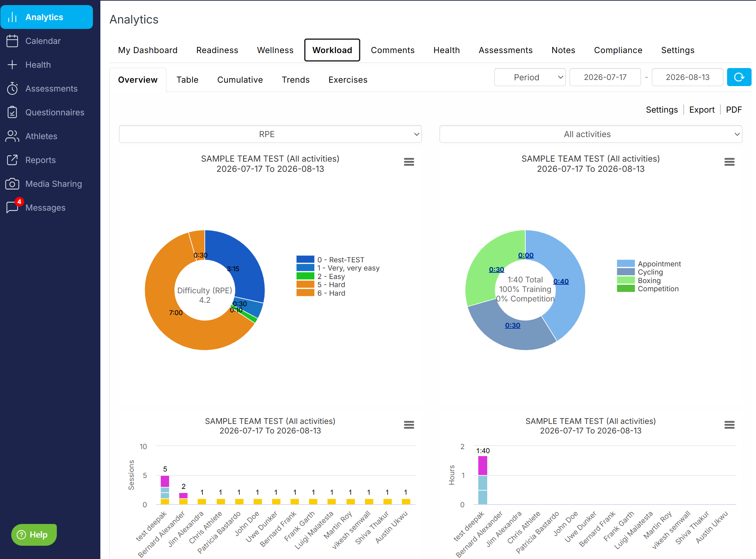Expand the Period dropdown
Image resolution: width=756 pixels, height=559 pixels.
(530, 77)
